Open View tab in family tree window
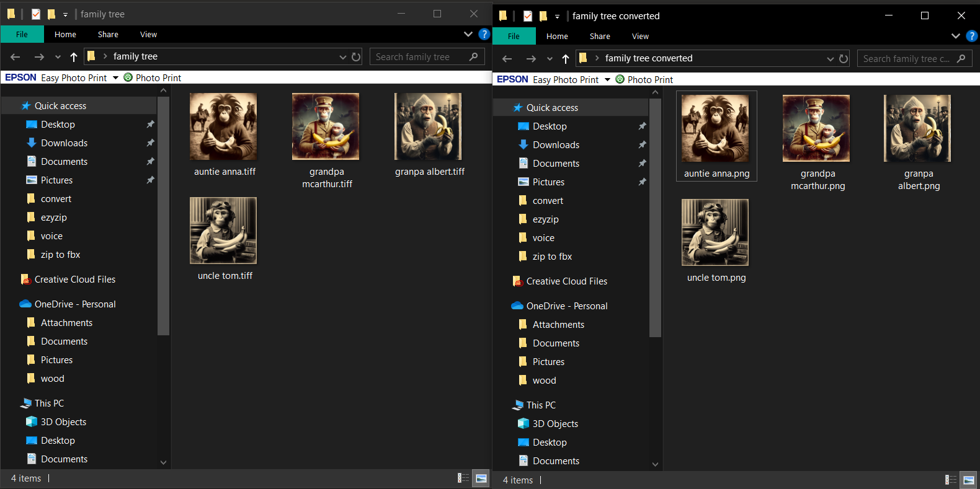The image size is (980, 489). 148,34
